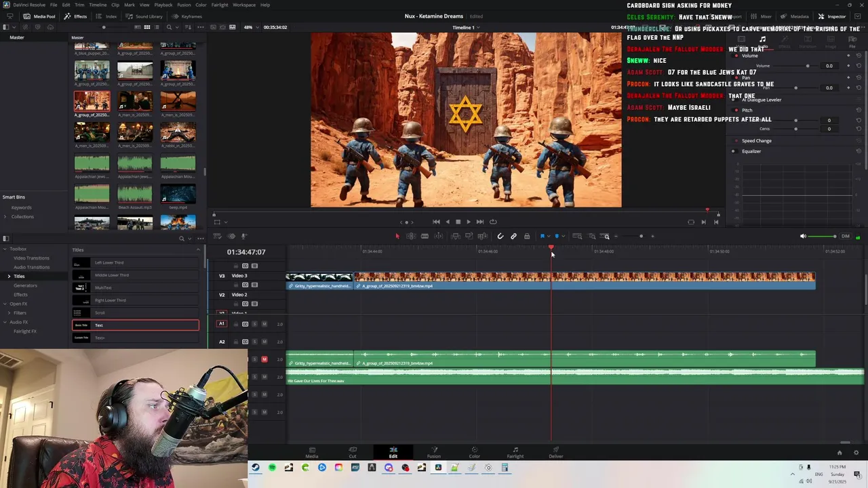The width and height of the screenshot is (868, 488).
Task: Choose the Blade Edit tool
Action: click(425, 236)
